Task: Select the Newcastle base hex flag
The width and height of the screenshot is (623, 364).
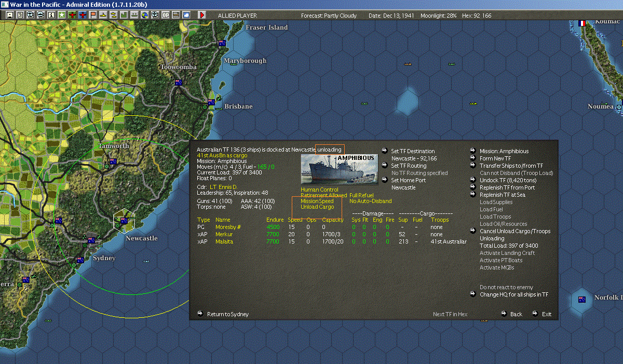Action: click(x=124, y=221)
